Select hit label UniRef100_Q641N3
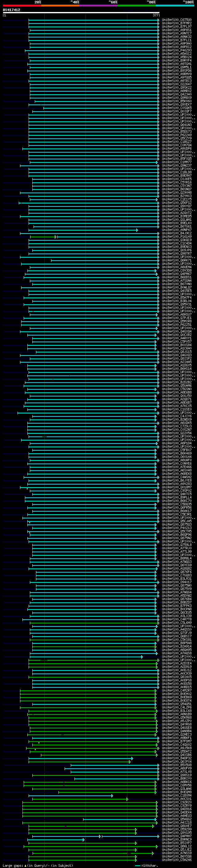The height and width of the screenshot is (868, 197). coord(177,125)
